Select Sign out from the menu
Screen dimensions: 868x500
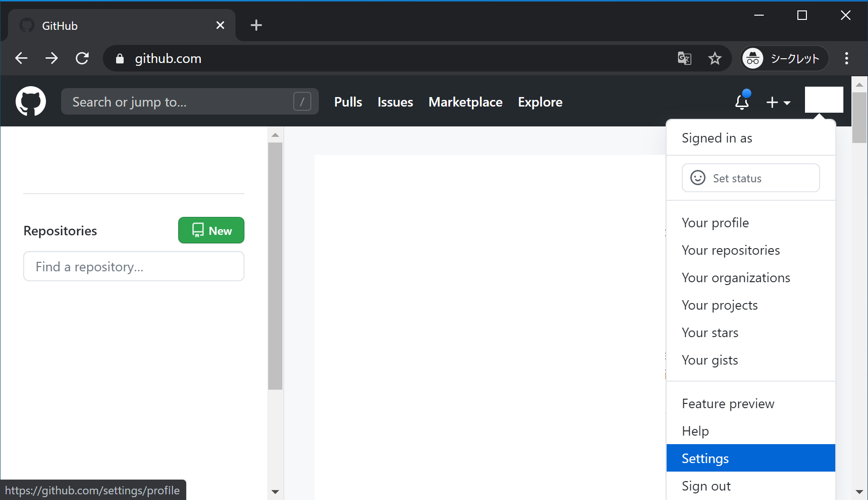coord(706,486)
